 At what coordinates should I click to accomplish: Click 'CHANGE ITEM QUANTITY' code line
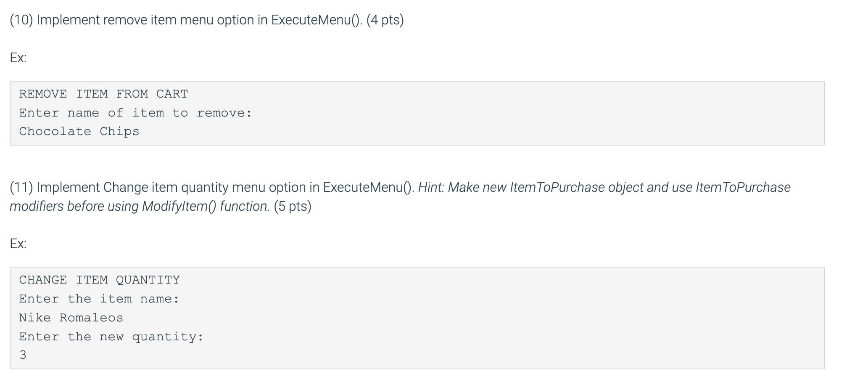point(99,280)
